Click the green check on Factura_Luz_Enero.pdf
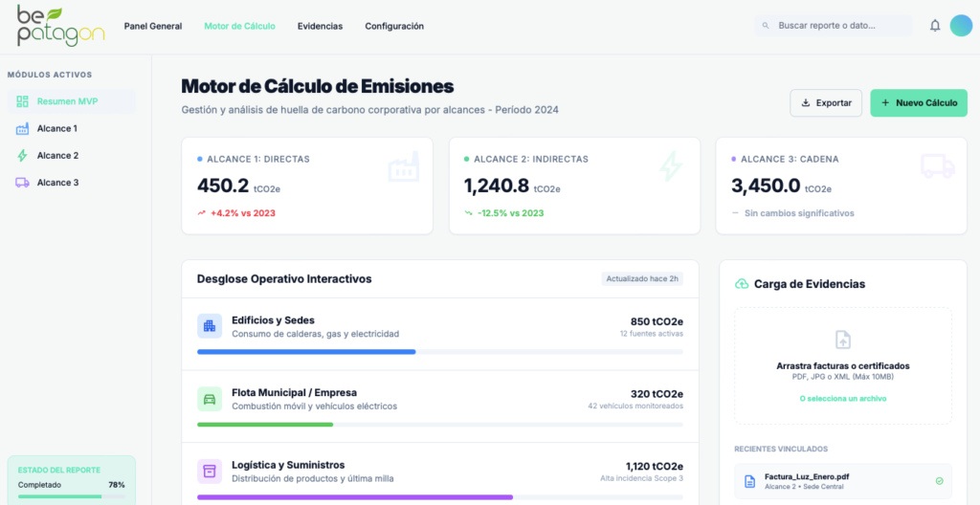This screenshot has width=980, height=505. (939, 481)
